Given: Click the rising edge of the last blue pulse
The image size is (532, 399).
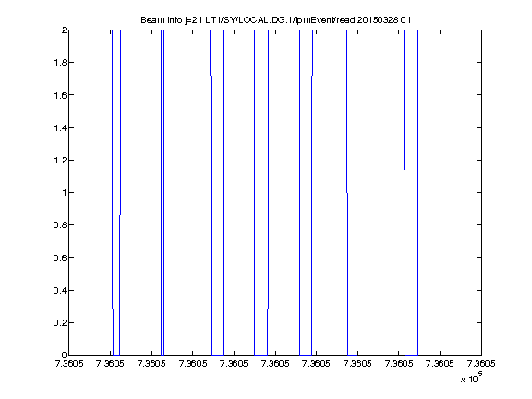Looking at the screenshot, I should point(417,192).
